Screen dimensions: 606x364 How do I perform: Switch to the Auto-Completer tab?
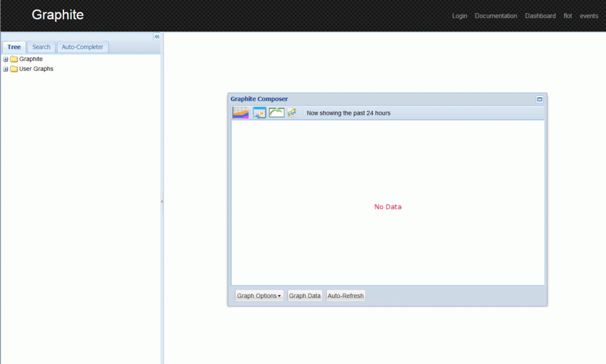pyautogui.click(x=83, y=47)
